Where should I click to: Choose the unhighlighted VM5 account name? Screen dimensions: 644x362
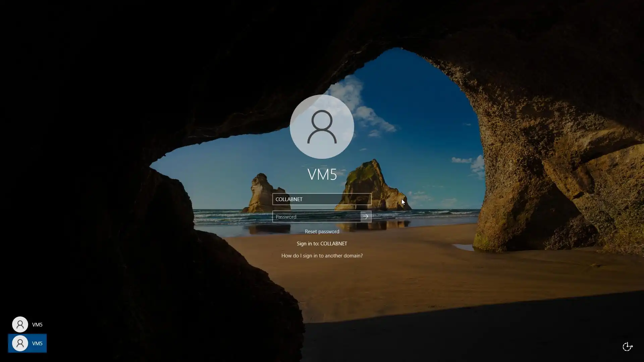click(x=37, y=324)
